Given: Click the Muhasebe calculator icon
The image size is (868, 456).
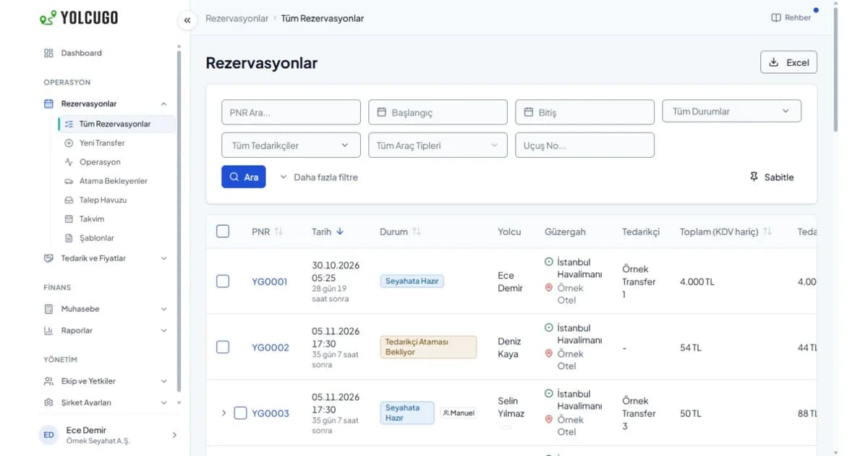Looking at the screenshot, I should [x=48, y=309].
